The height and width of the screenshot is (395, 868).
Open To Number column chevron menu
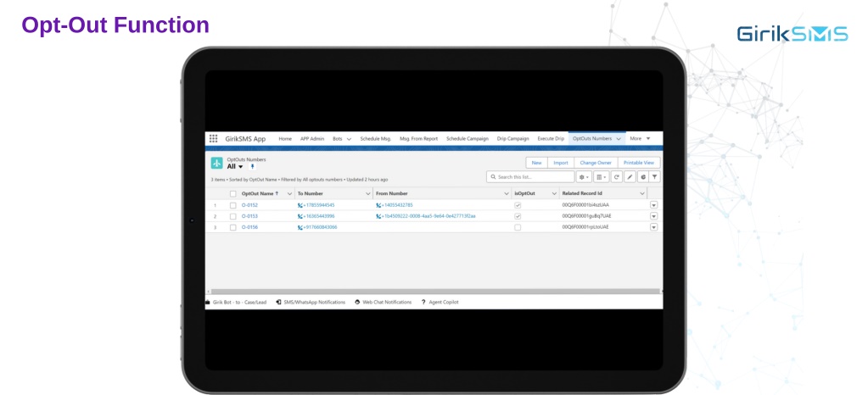368,193
